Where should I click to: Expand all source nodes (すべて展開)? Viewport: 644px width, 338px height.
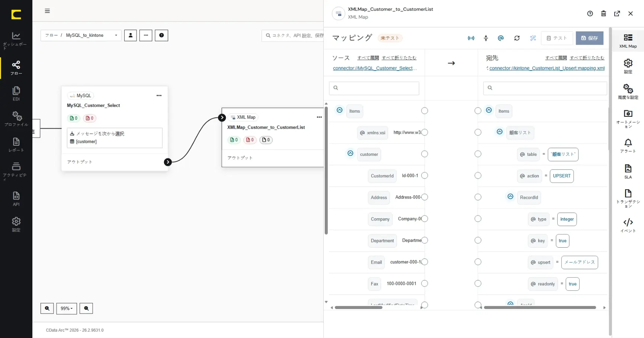[368, 58]
